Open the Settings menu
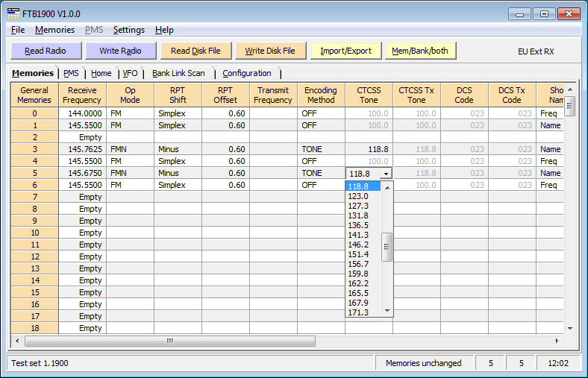588x378 pixels. pos(128,30)
